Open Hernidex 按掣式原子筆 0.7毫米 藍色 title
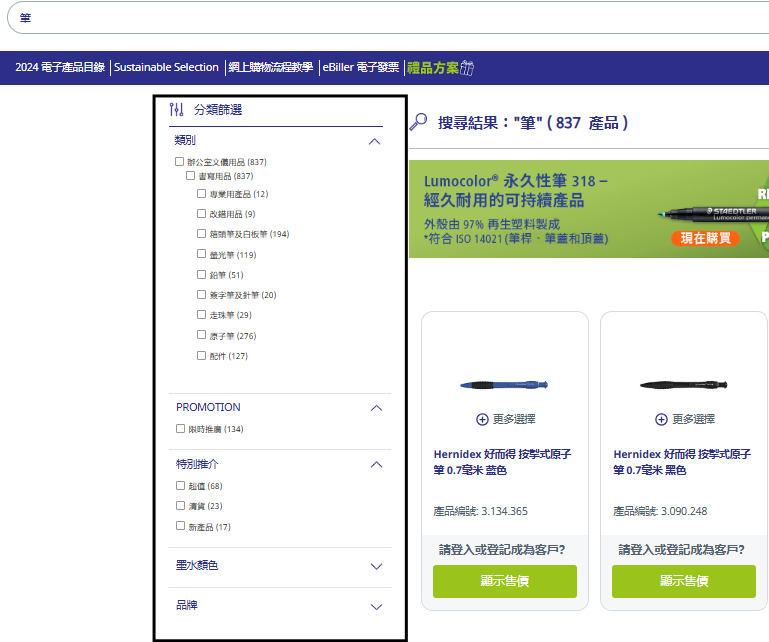Screen dimensions: 769x642 click(502, 462)
